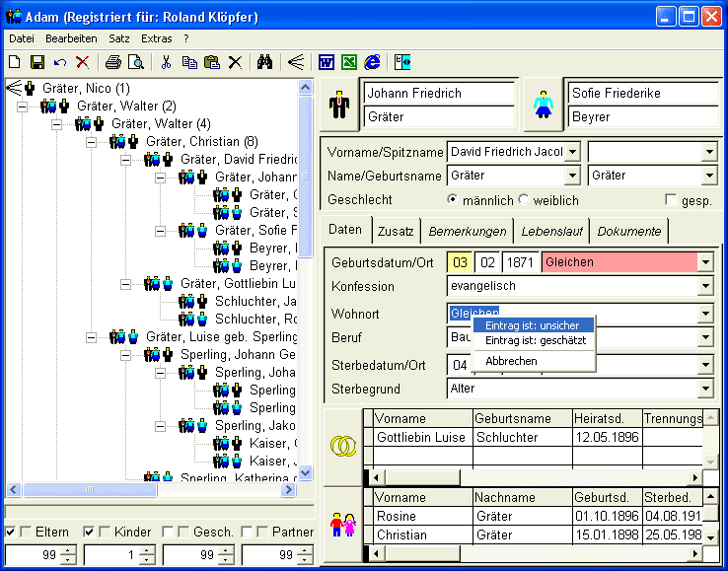Image resolution: width=728 pixels, height=571 pixels.
Task: Collapse the Gräter, Gottliebin Lu node
Action: (125, 284)
